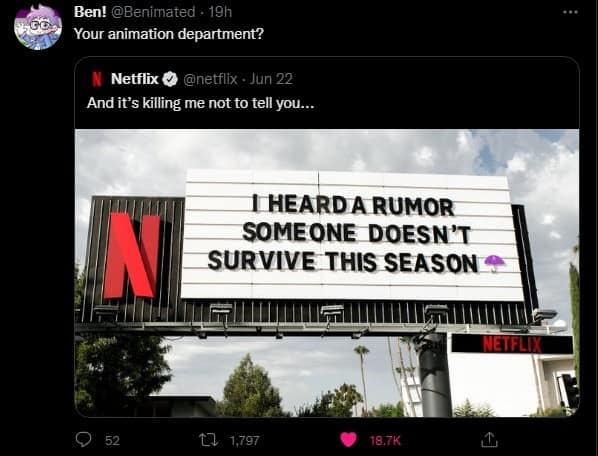Viewport: 598px width, 456px height.
Task: Open quoted tweet text 'And it's killing me'
Action: (200, 103)
